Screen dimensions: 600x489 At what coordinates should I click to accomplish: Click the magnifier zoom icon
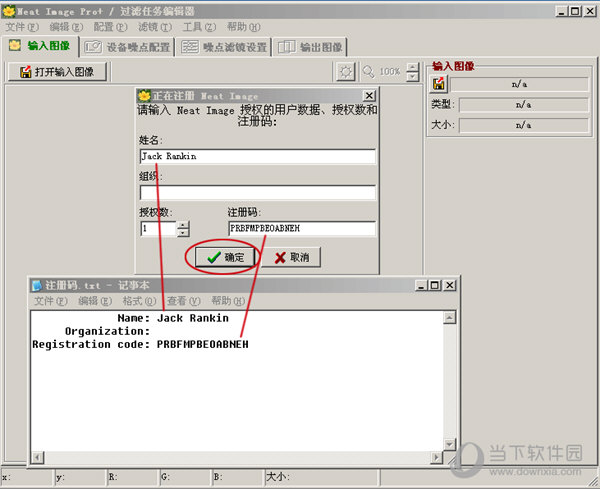[x=368, y=72]
